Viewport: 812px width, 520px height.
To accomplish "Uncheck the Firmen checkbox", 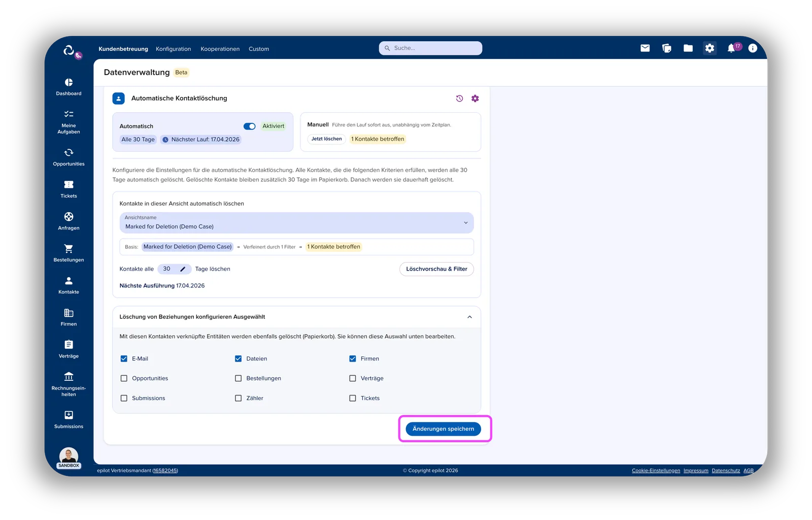I will pos(353,359).
